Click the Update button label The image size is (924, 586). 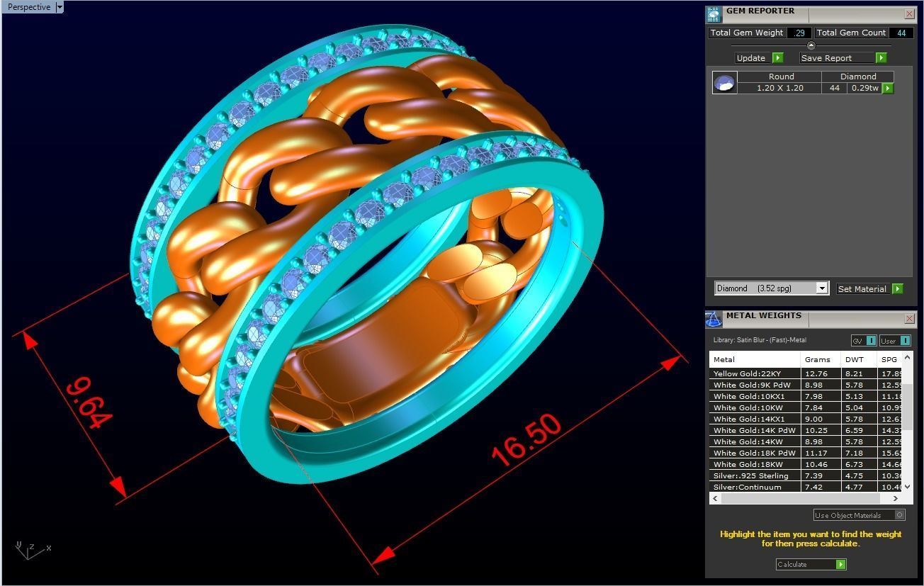pos(751,58)
